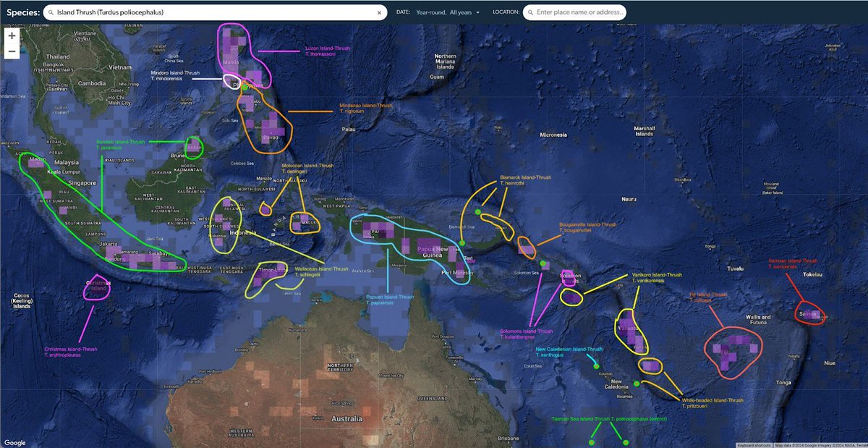Open Keyboard shortcuts at the map footer
The width and height of the screenshot is (868, 448).
(x=754, y=444)
